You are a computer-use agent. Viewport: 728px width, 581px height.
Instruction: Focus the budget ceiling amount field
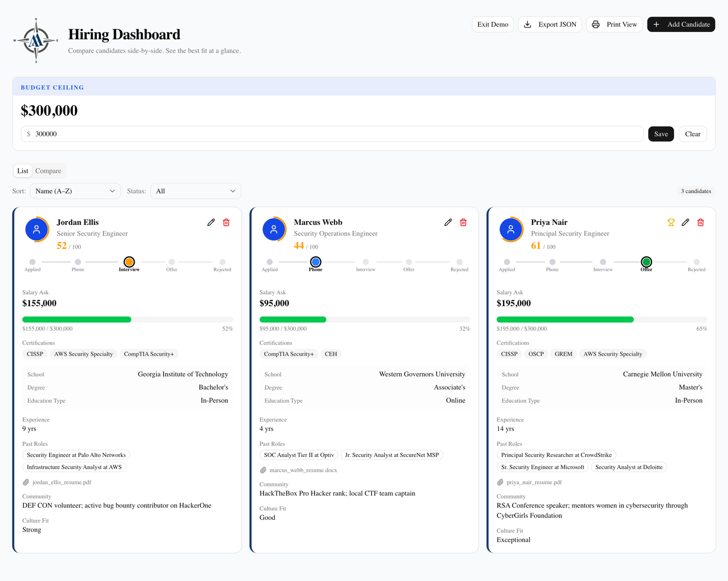[332, 134]
